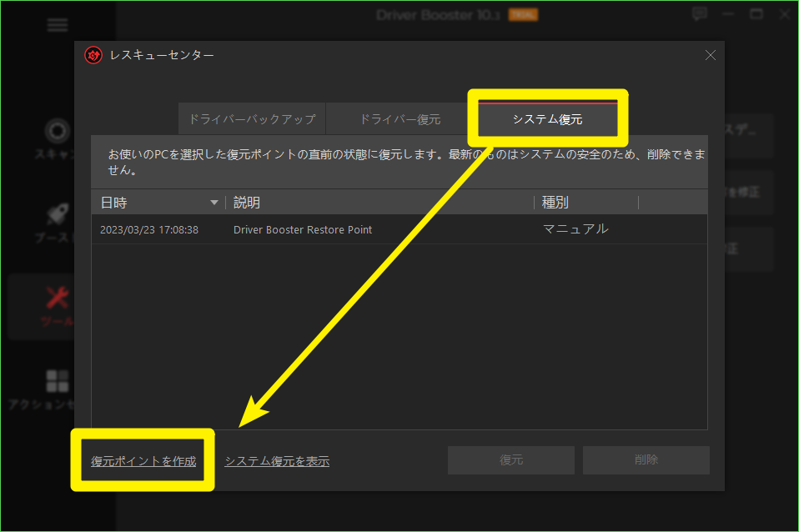Open the feedback chat icon in title bar
The width and height of the screenshot is (799, 532).
point(700,13)
